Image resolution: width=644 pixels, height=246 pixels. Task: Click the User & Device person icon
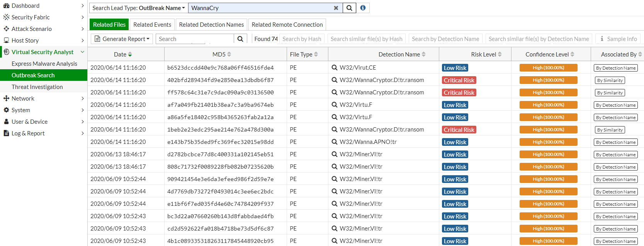tap(6, 122)
